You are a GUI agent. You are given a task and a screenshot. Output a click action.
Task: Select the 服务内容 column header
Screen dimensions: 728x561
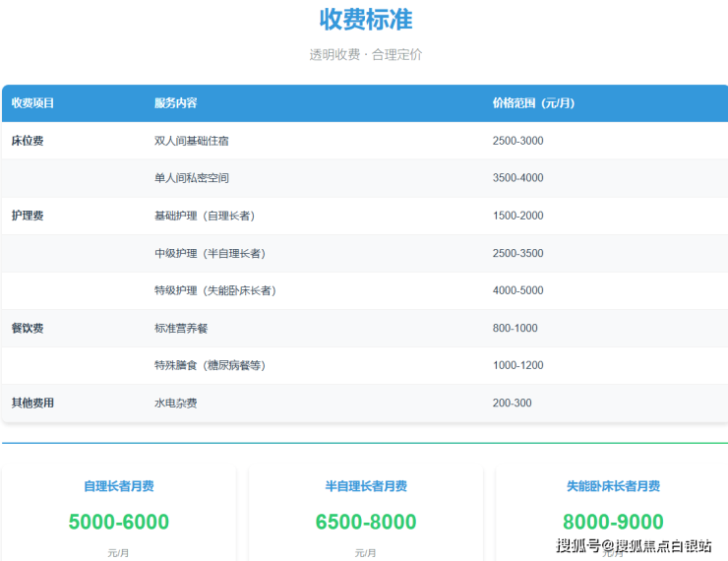175,103
